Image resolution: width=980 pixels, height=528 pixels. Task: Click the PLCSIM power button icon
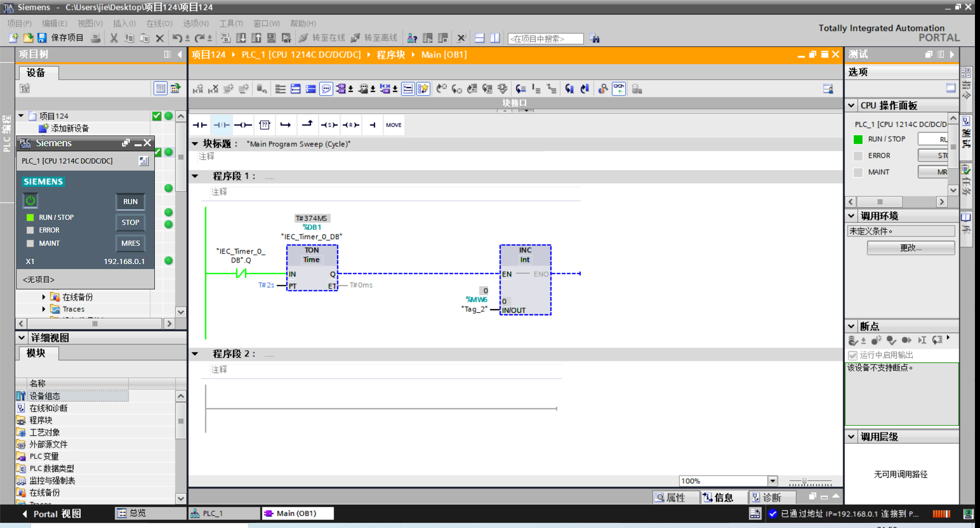click(x=30, y=201)
